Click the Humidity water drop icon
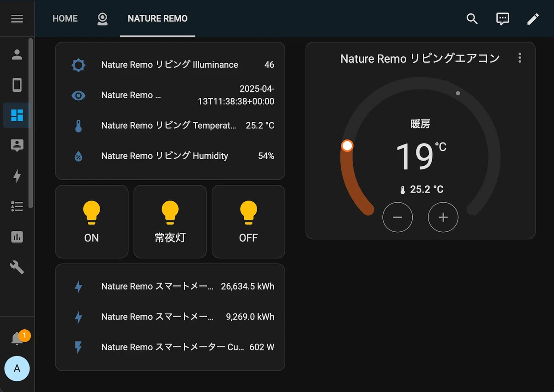 click(x=78, y=156)
